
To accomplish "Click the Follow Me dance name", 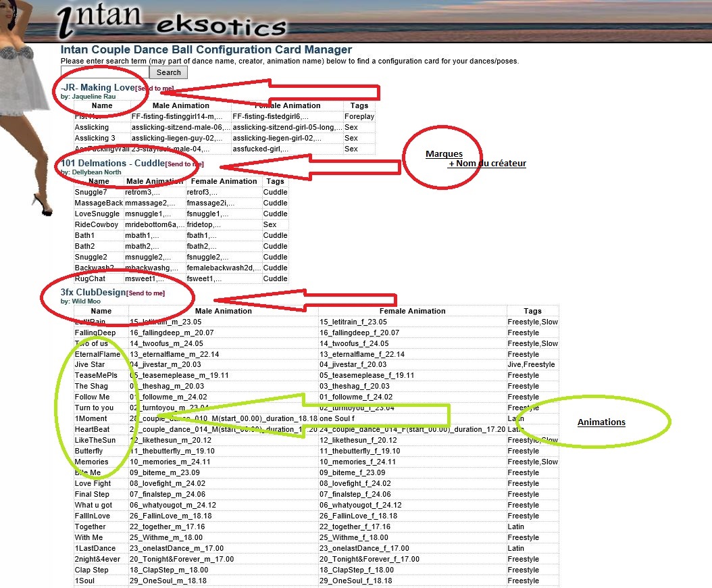I will (x=92, y=397).
